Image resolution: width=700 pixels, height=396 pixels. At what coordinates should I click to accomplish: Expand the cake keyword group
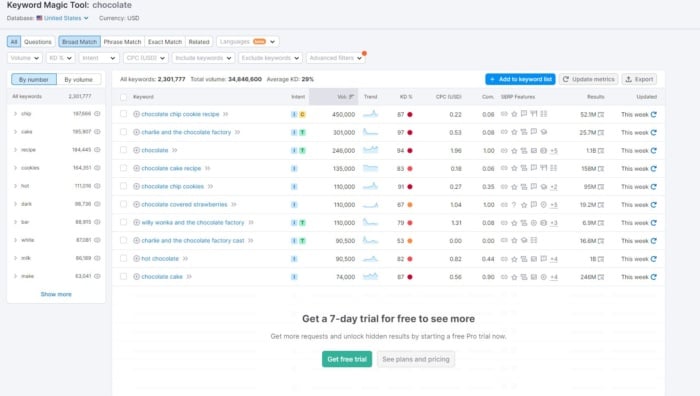(16, 132)
